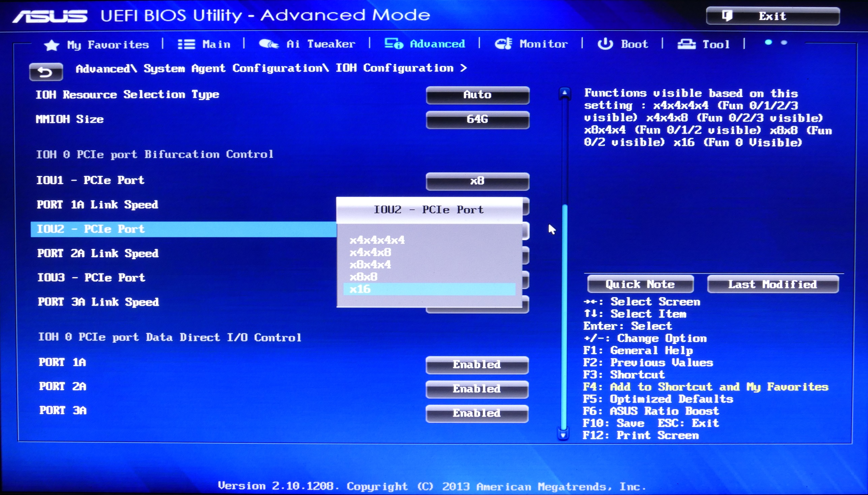The image size is (868, 495).
Task: Toggle Data Direct I/O PORT 2A Enabled
Action: point(477,389)
